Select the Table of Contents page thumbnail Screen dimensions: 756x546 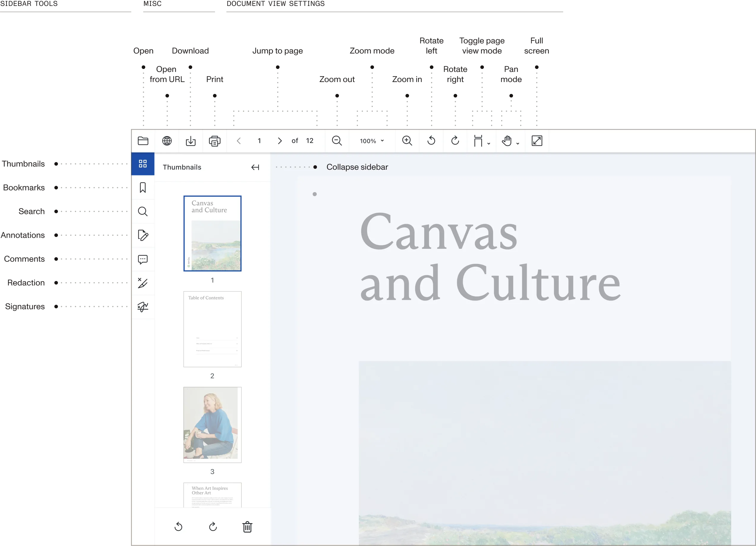point(212,329)
